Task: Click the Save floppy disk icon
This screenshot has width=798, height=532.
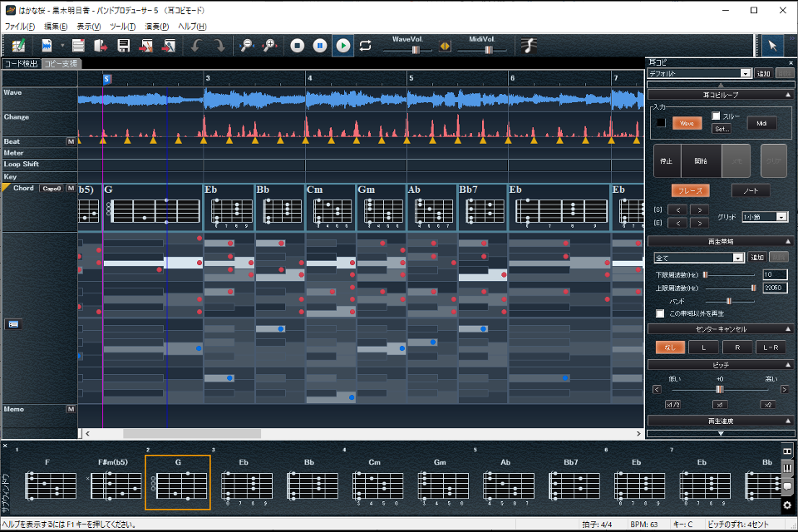Action: [x=124, y=46]
